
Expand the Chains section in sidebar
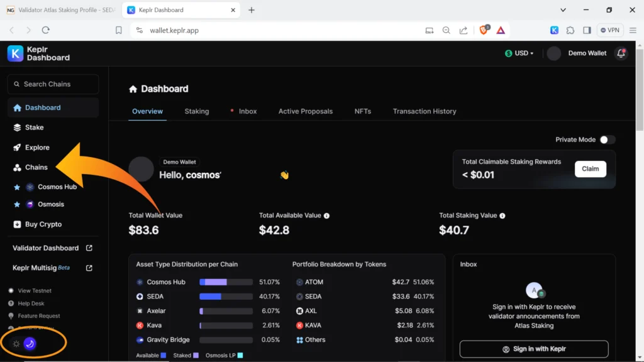pyautogui.click(x=36, y=167)
